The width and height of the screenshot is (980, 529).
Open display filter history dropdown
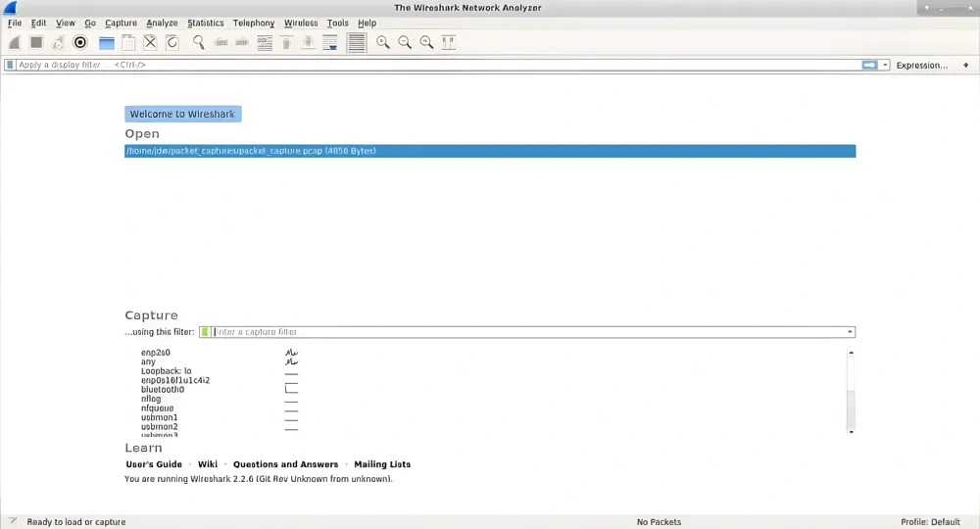(x=885, y=65)
